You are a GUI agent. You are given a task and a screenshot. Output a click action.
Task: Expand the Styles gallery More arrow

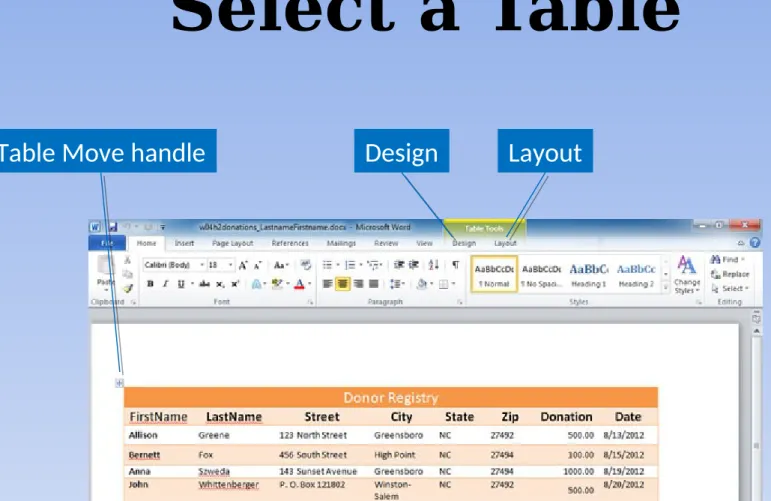tap(666, 288)
